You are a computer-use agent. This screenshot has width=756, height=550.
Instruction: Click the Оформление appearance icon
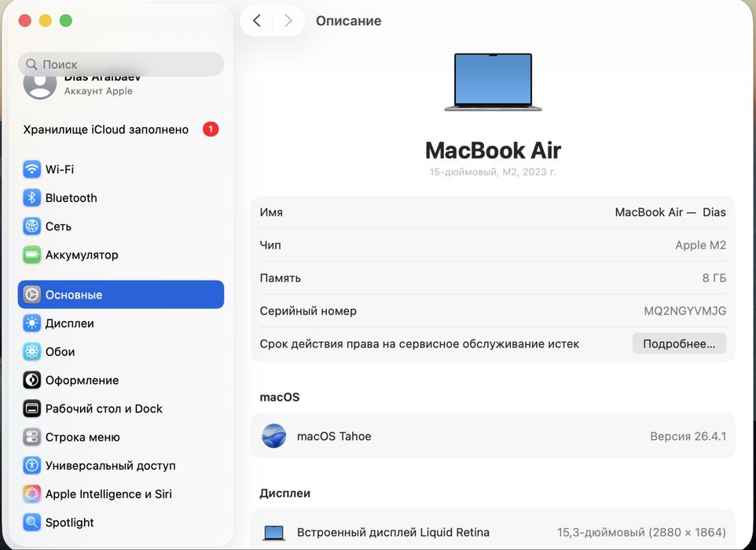(31, 379)
